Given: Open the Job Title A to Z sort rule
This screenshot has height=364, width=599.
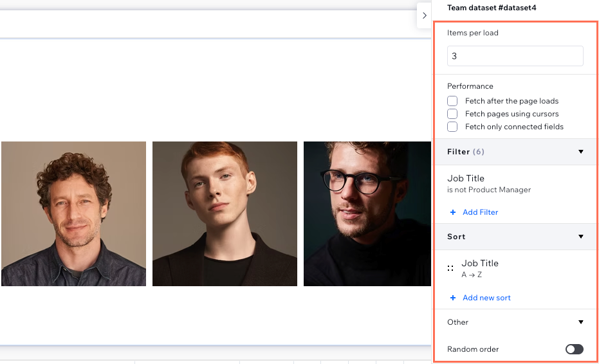Looking at the screenshot, I should point(480,268).
